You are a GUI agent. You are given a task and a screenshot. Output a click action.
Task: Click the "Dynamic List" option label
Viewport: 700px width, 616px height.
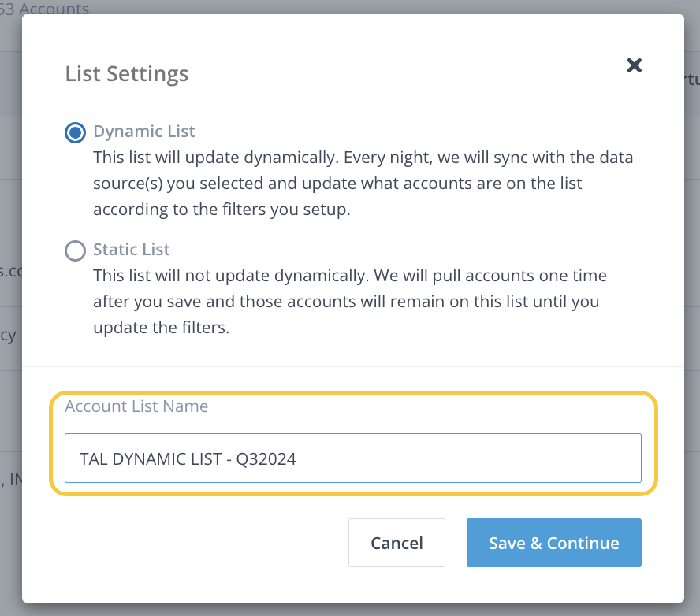pyautogui.click(x=143, y=132)
